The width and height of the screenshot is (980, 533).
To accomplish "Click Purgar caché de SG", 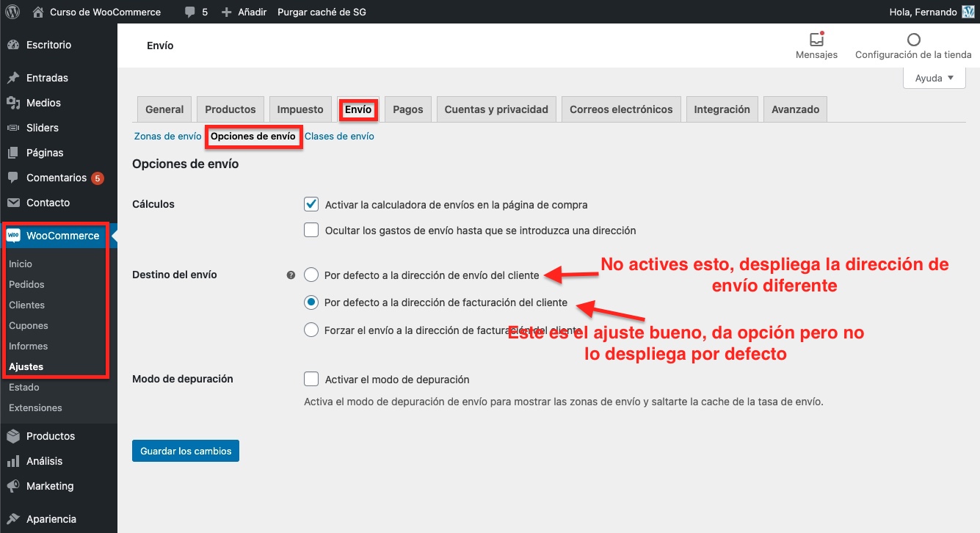I will (322, 12).
